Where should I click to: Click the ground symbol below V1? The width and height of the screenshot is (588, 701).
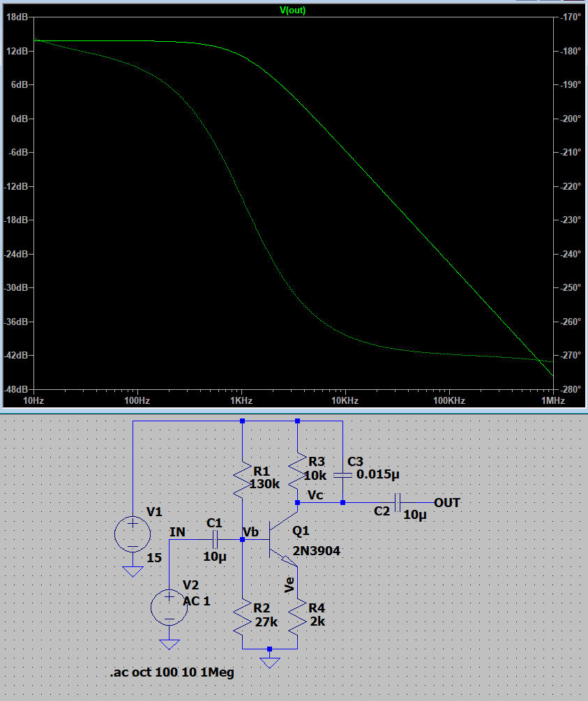[132, 571]
